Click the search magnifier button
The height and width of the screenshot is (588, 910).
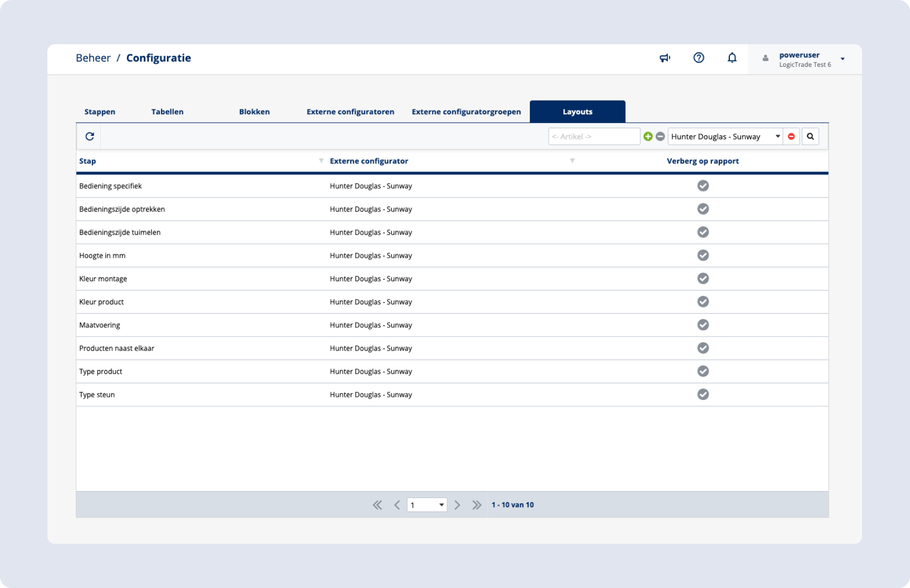pyautogui.click(x=810, y=136)
